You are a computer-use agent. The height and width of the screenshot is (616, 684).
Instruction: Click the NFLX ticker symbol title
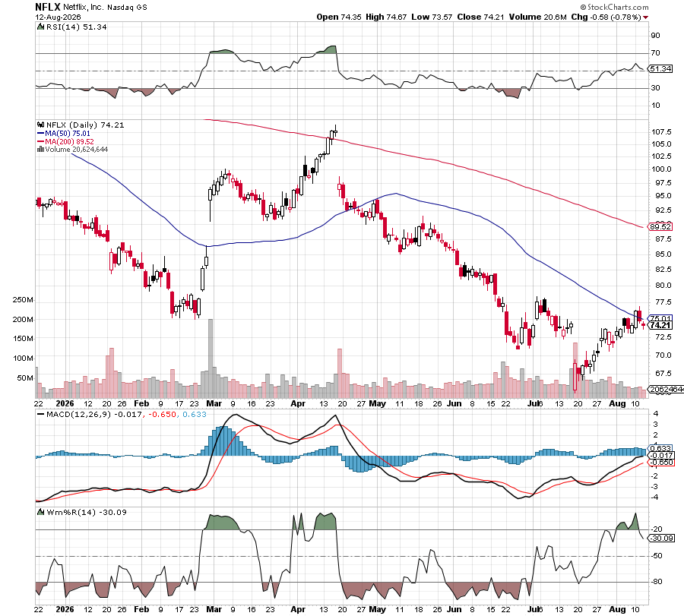[x=48, y=7]
